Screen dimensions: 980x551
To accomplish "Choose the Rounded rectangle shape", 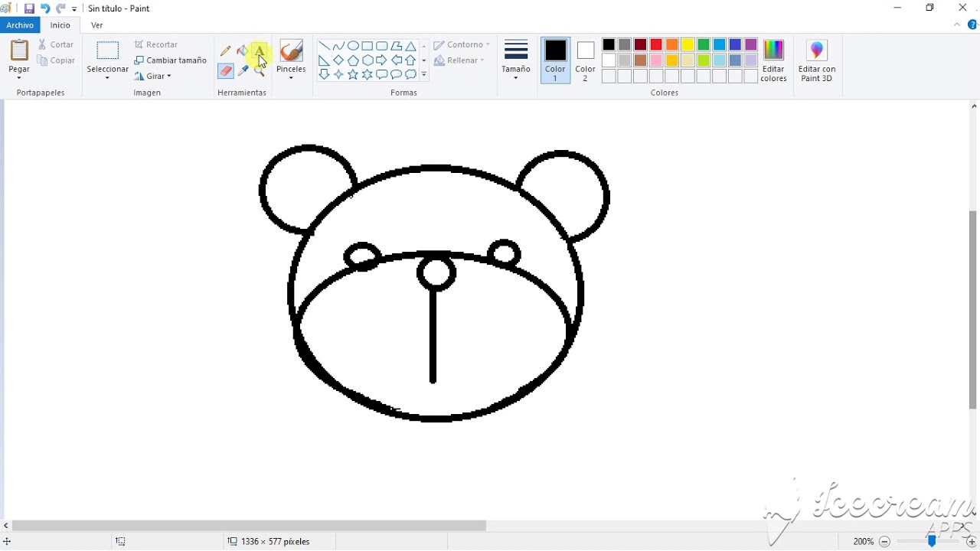I will click(382, 46).
